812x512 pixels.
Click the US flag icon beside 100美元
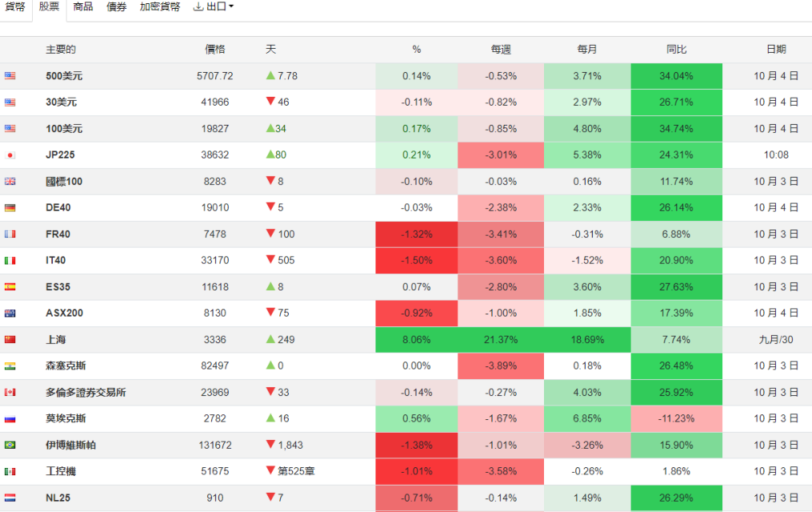pos(10,129)
